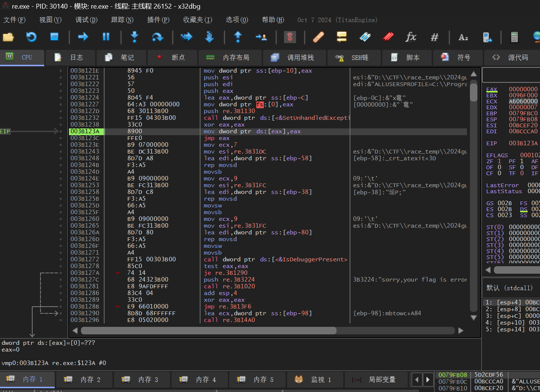Step over with the curved arrow icon
Screen dimensions: 540x392
pos(157,37)
